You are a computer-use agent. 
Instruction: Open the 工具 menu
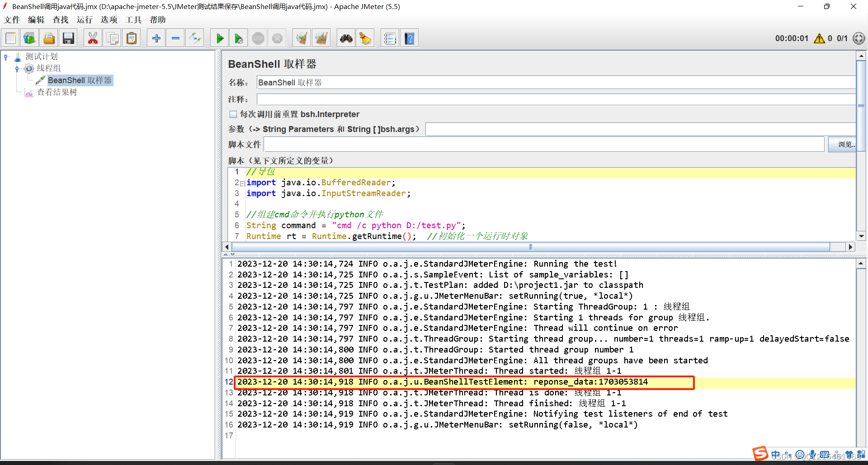click(133, 20)
